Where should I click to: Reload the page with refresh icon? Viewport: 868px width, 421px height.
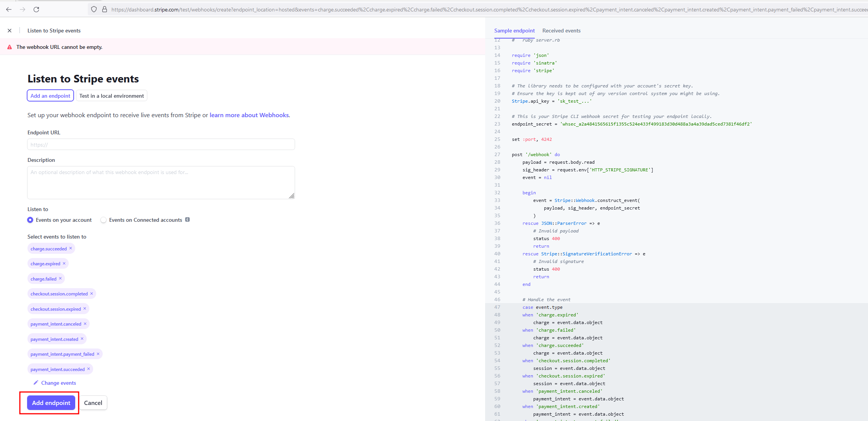36,10
